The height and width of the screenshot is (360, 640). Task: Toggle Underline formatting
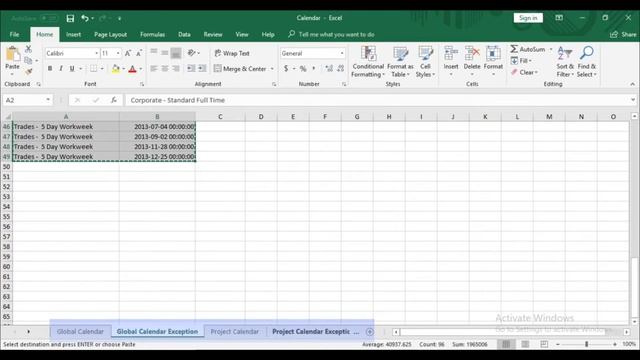pyautogui.click(x=72, y=69)
